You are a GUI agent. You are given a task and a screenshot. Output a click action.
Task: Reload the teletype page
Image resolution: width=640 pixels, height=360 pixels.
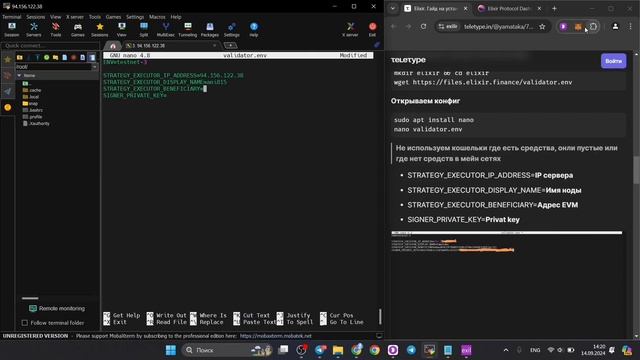[423, 27]
